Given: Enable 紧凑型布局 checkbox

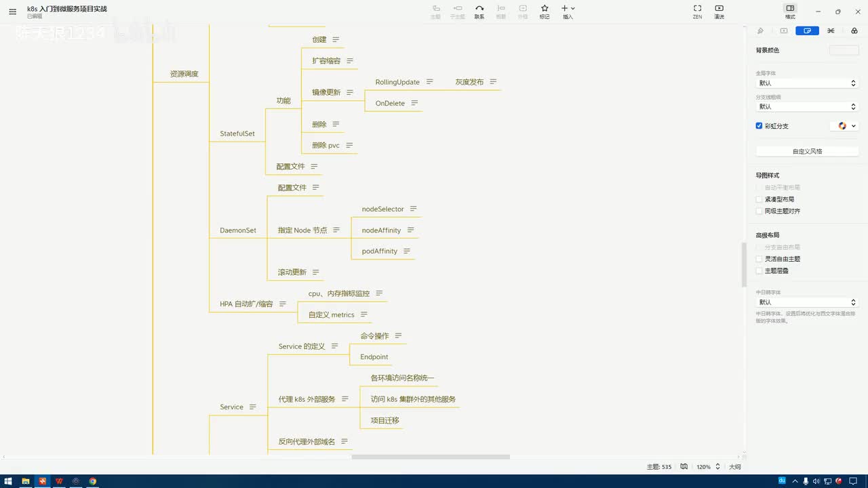Looking at the screenshot, I should pyautogui.click(x=759, y=199).
